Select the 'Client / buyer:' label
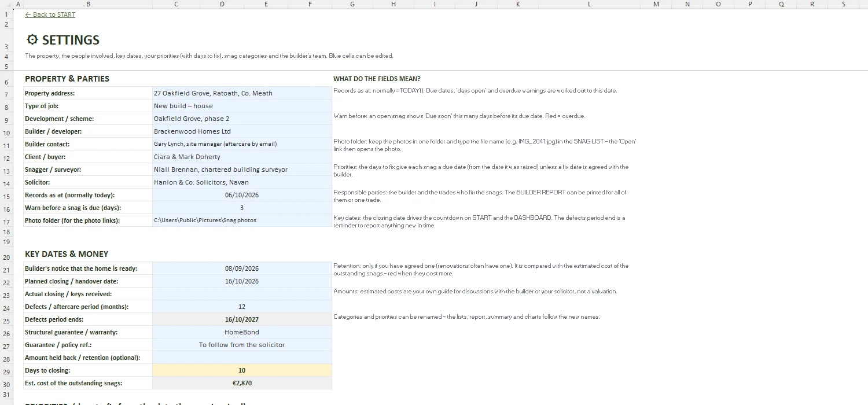The height and width of the screenshot is (405, 868). click(88, 157)
